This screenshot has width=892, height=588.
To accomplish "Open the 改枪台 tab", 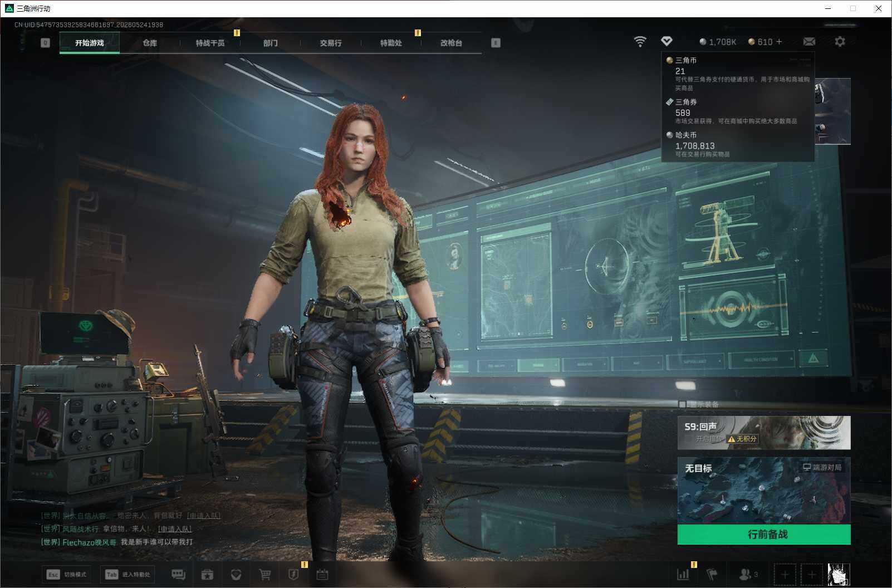I will (x=451, y=43).
